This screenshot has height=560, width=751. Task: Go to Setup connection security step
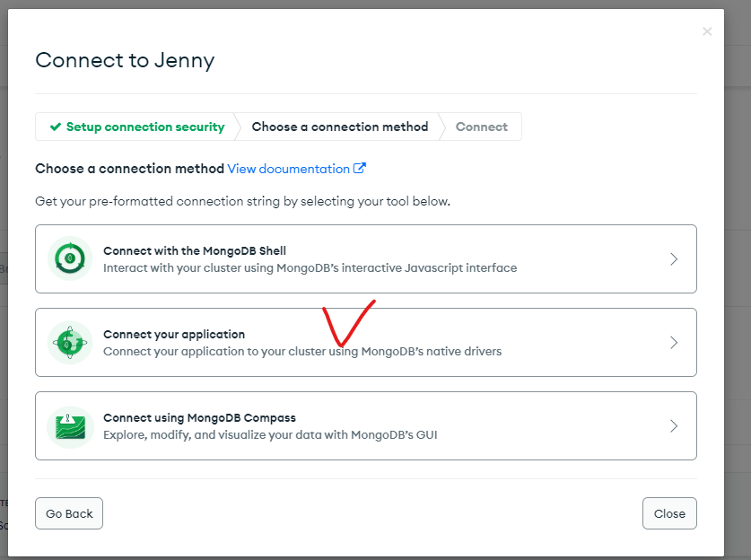[x=136, y=127]
